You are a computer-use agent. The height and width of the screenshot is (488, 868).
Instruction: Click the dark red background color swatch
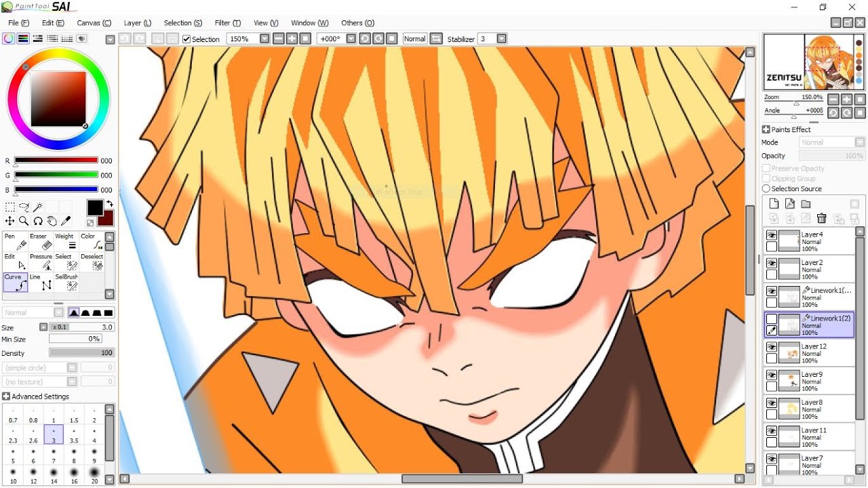(x=105, y=218)
